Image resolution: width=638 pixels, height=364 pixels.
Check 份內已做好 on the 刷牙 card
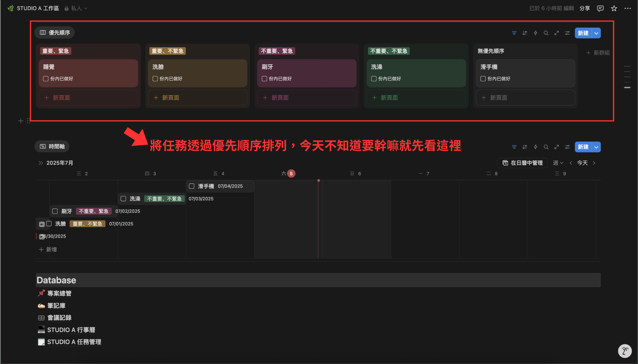[264, 79]
